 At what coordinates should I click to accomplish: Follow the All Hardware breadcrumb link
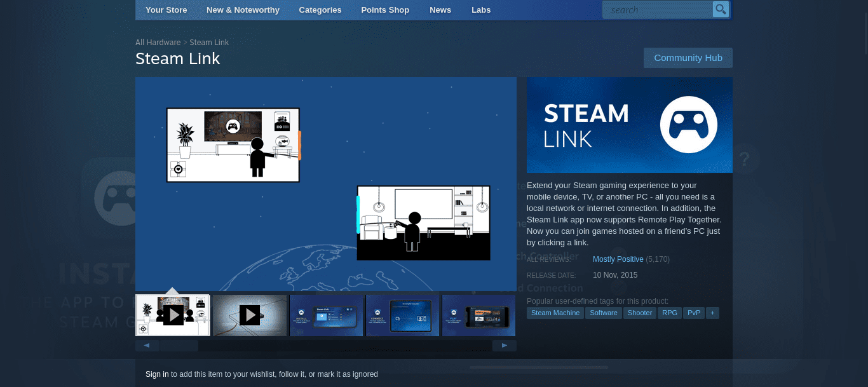(x=158, y=42)
